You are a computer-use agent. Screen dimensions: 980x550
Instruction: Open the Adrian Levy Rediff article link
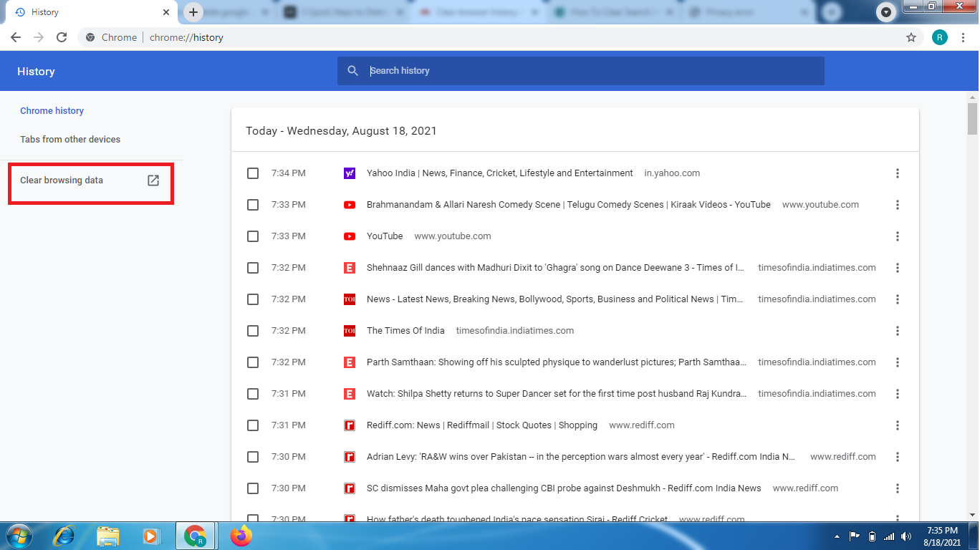pos(581,457)
